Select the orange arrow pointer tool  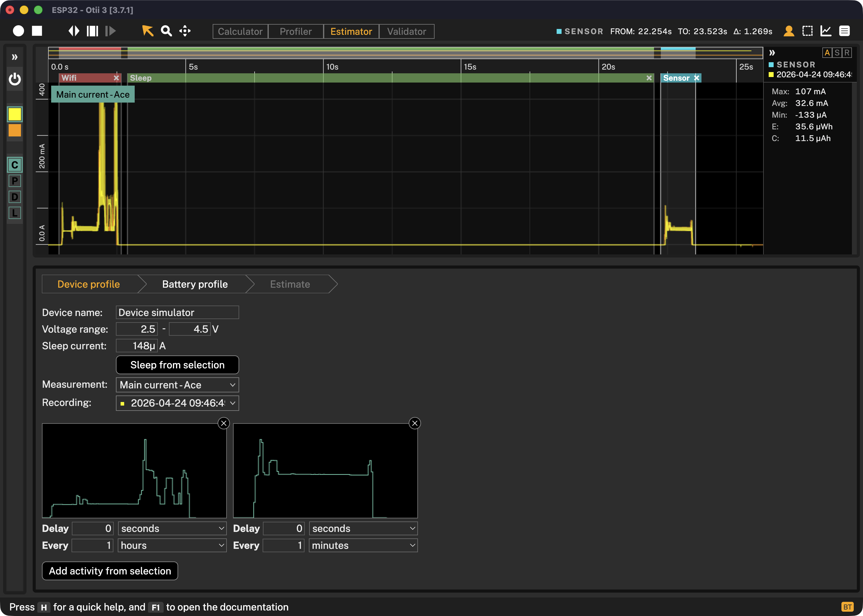tap(148, 31)
